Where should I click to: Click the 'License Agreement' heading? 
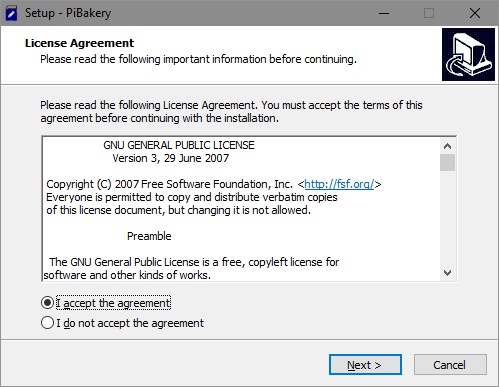click(79, 43)
